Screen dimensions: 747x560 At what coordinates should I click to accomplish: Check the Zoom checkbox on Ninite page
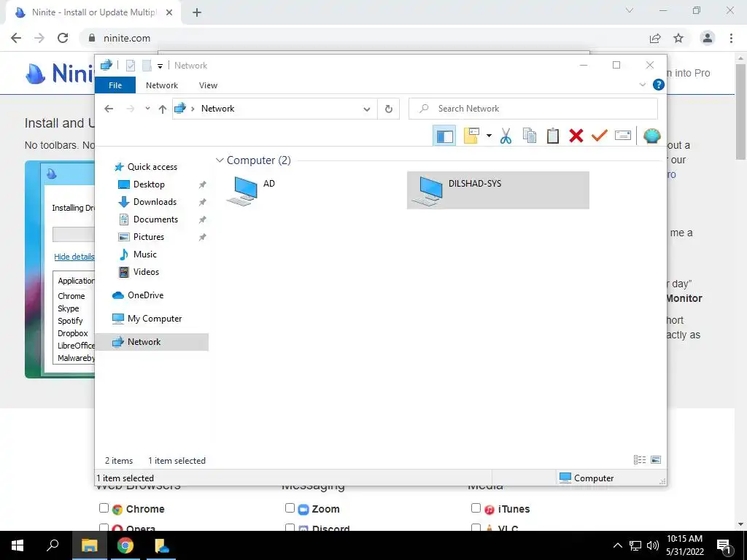coord(290,508)
